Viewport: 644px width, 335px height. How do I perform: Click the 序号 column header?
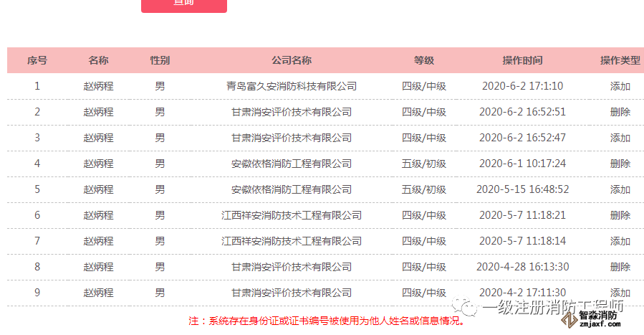point(37,60)
